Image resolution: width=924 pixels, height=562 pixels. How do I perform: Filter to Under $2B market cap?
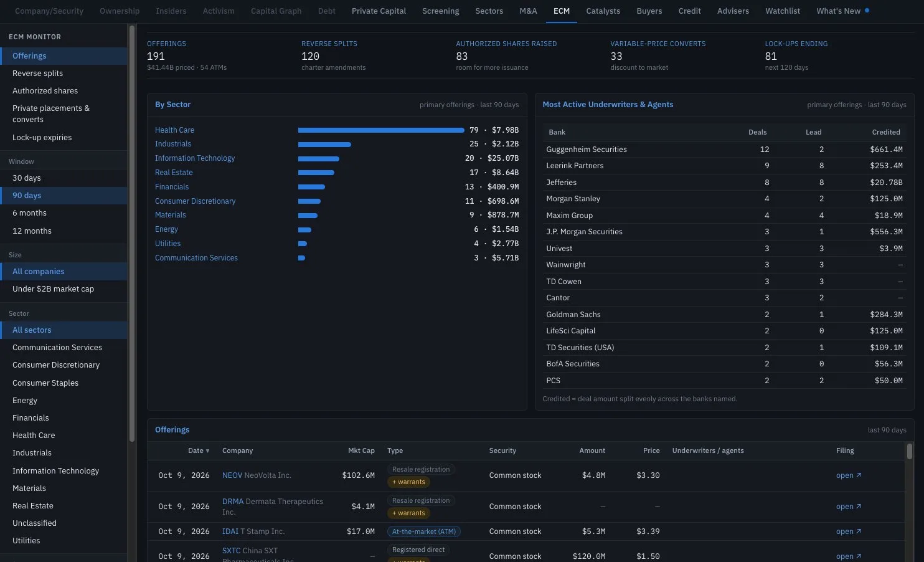coord(64,289)
